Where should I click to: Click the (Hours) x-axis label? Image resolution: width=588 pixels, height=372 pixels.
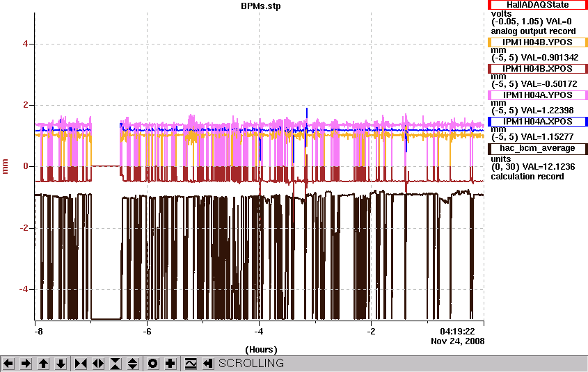261,350
